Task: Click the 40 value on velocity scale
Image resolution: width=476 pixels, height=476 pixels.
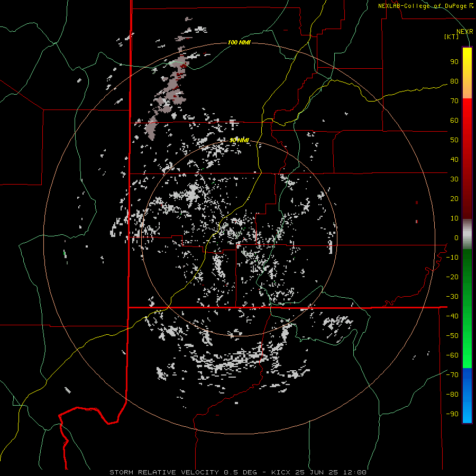Action: (454, 159)
